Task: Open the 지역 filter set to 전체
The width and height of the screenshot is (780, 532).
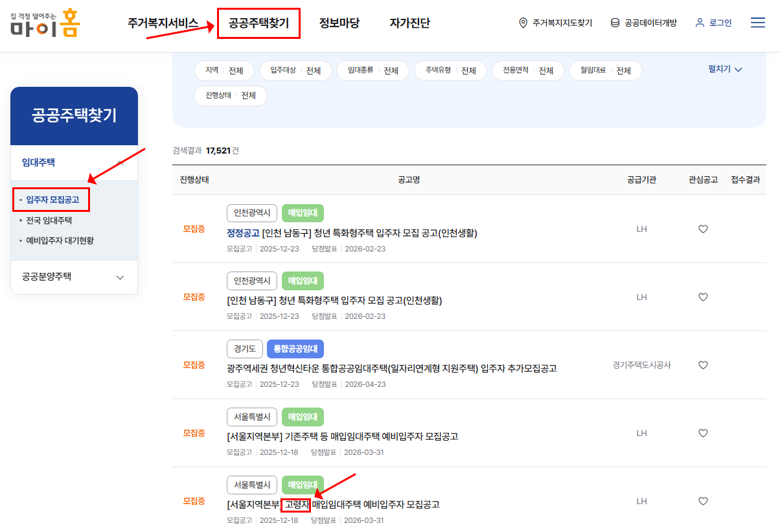Action: tap(224, 71)
